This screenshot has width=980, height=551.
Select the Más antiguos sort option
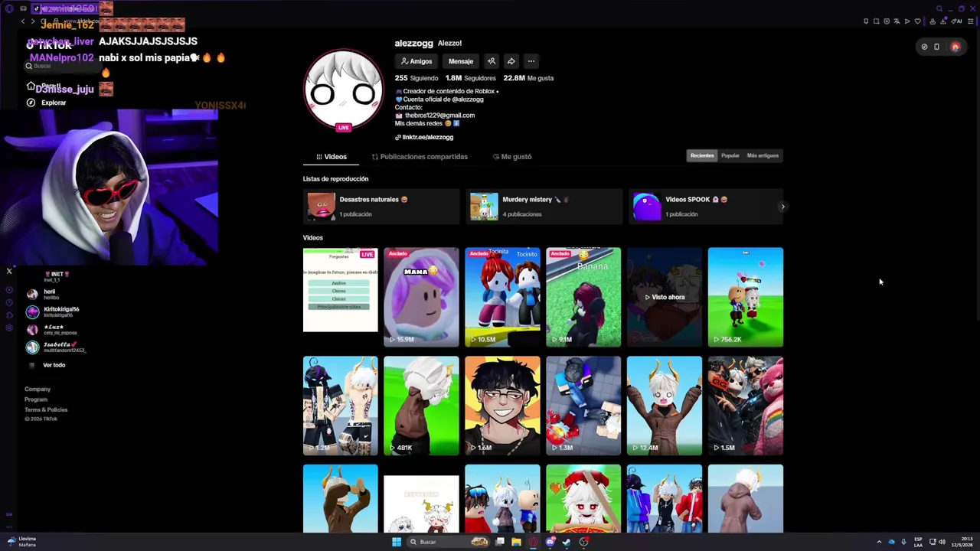click(x=763, y=155)
